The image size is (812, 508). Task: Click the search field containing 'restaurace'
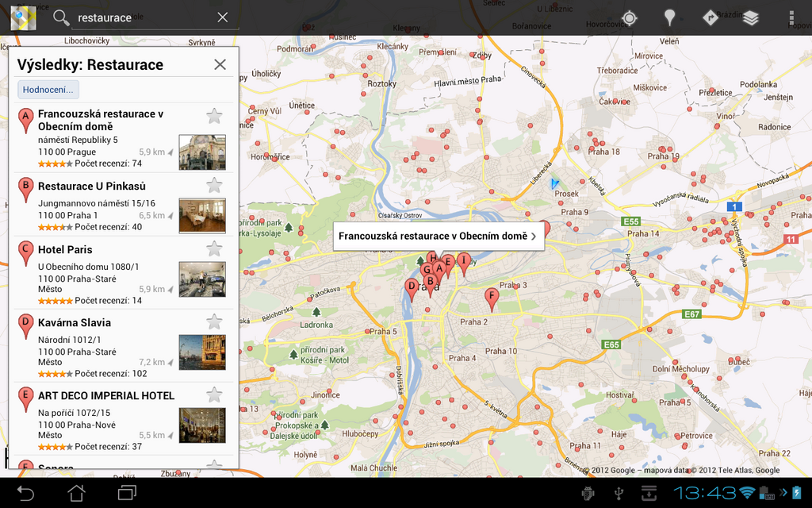click(143, 17)
